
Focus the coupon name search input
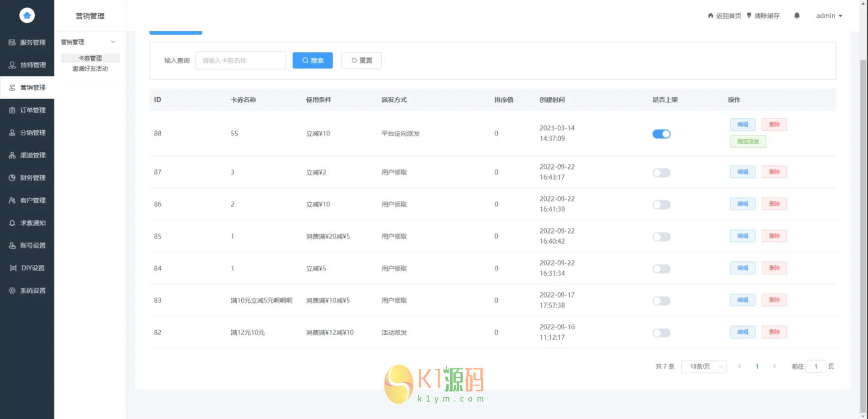pos(241,60)
